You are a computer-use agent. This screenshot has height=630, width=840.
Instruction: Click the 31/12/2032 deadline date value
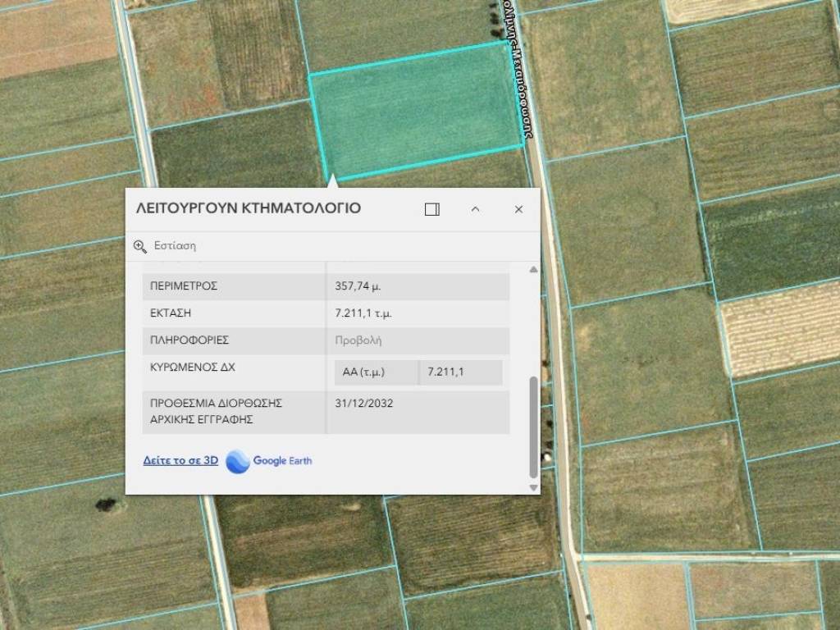[364, 404]
